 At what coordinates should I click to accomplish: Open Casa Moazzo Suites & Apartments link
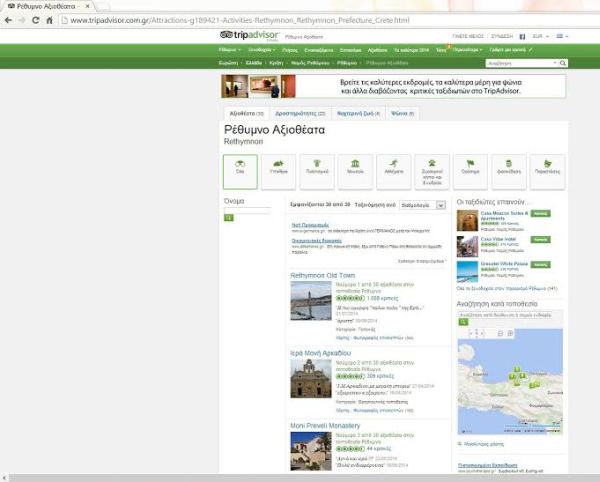504,216
